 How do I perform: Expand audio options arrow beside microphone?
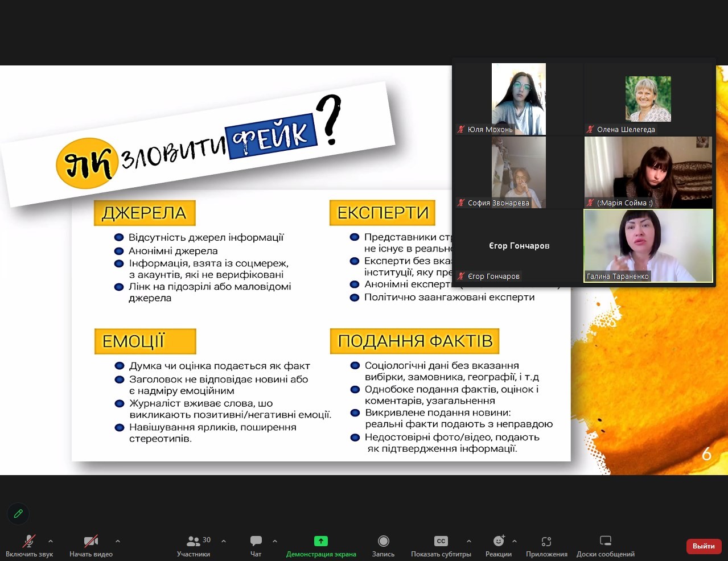pyautogui.click(x=51, y=541)
